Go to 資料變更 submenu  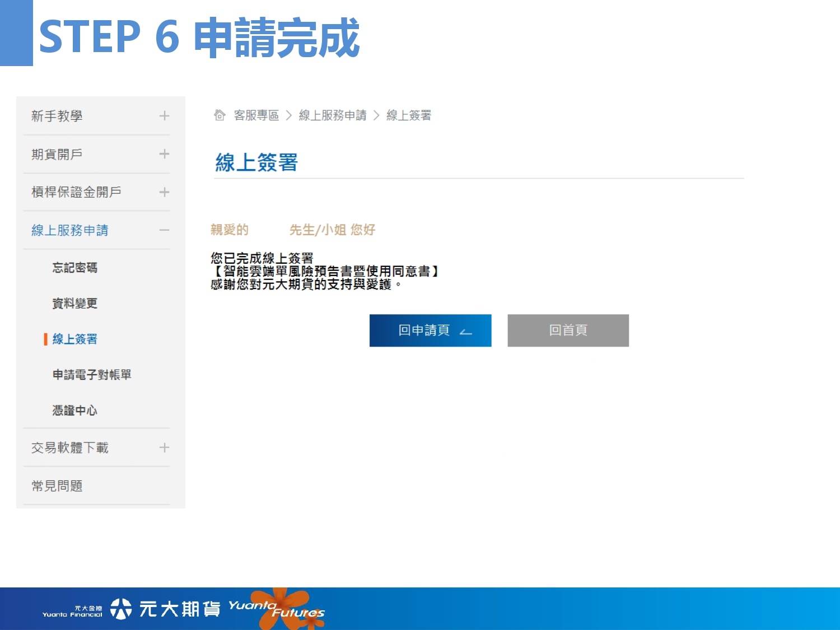[75, 304]
